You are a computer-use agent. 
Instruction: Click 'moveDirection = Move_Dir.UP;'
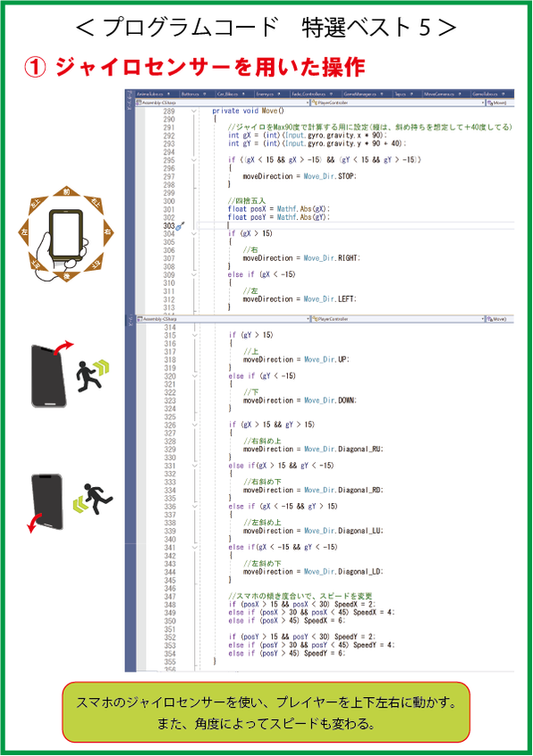[296, 359]
